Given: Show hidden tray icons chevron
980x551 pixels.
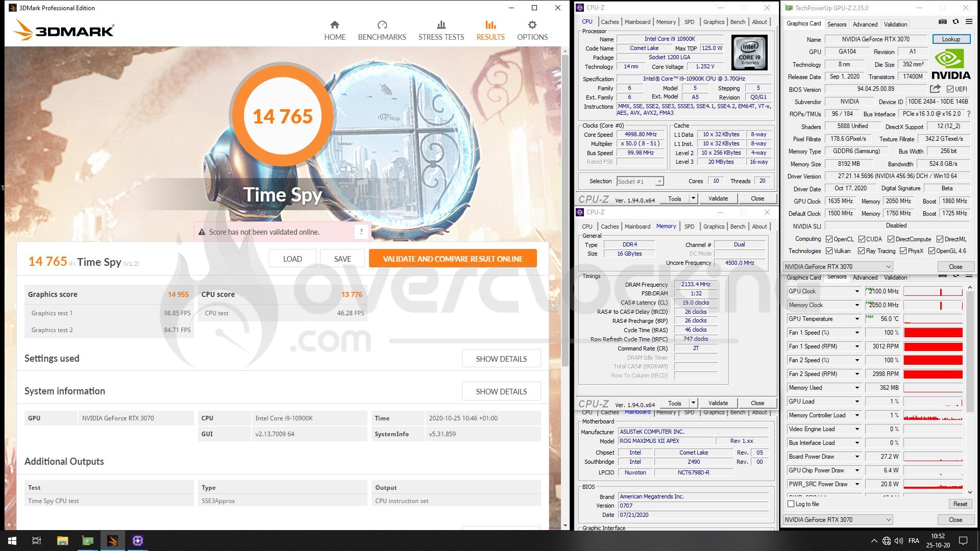Looking at the screenshot, I should pyautogui.click(x=874, y=541).
